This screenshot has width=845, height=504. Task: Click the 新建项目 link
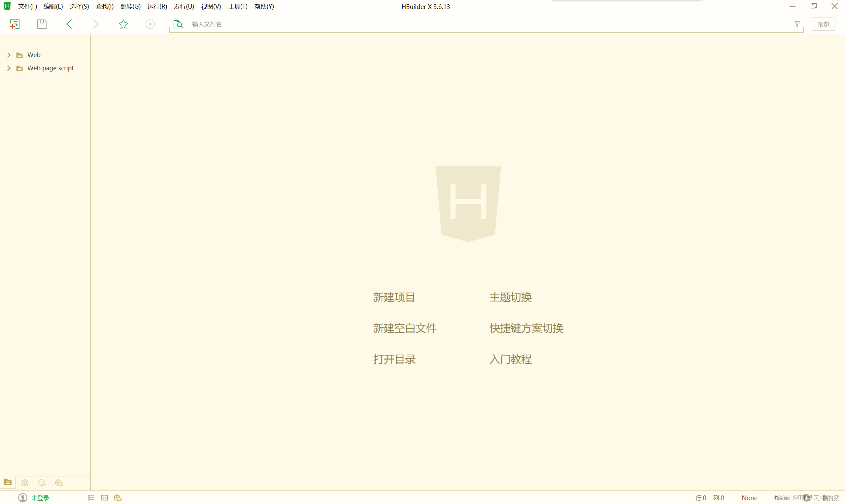click(394, 298)
